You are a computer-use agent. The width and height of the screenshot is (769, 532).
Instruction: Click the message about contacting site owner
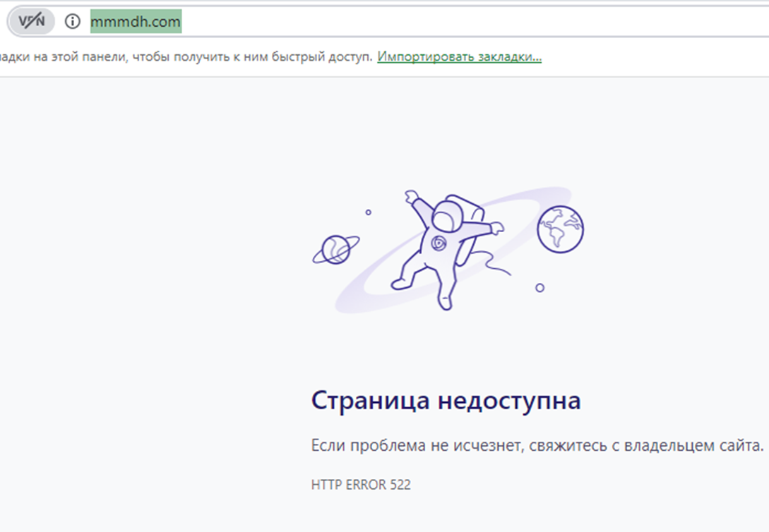tap(537, 446)
